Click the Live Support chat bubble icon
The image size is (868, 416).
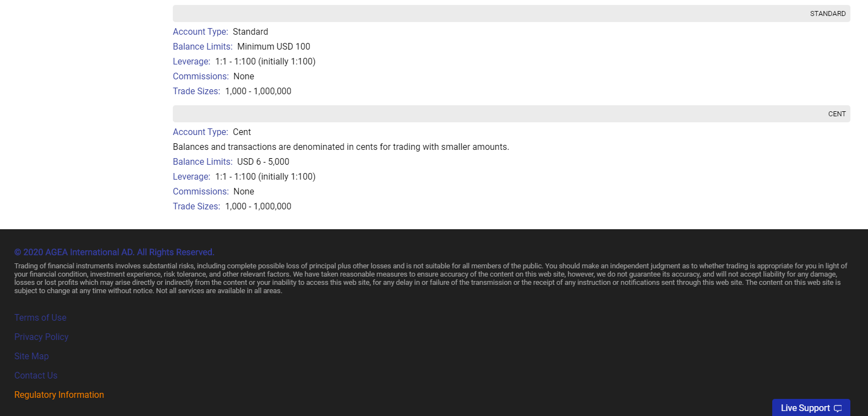pos(838,408)
